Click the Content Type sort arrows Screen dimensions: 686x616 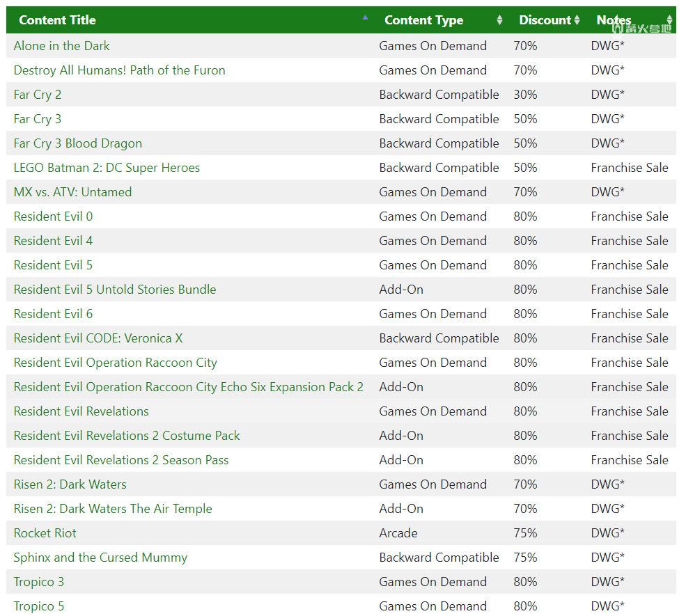pyautogui.click(x=499, y=20)
